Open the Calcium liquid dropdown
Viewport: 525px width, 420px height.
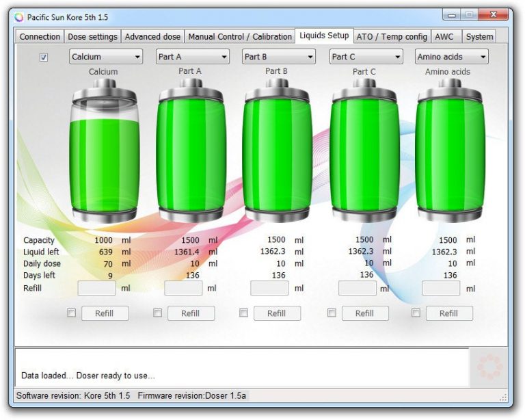(x=105, y=57)
